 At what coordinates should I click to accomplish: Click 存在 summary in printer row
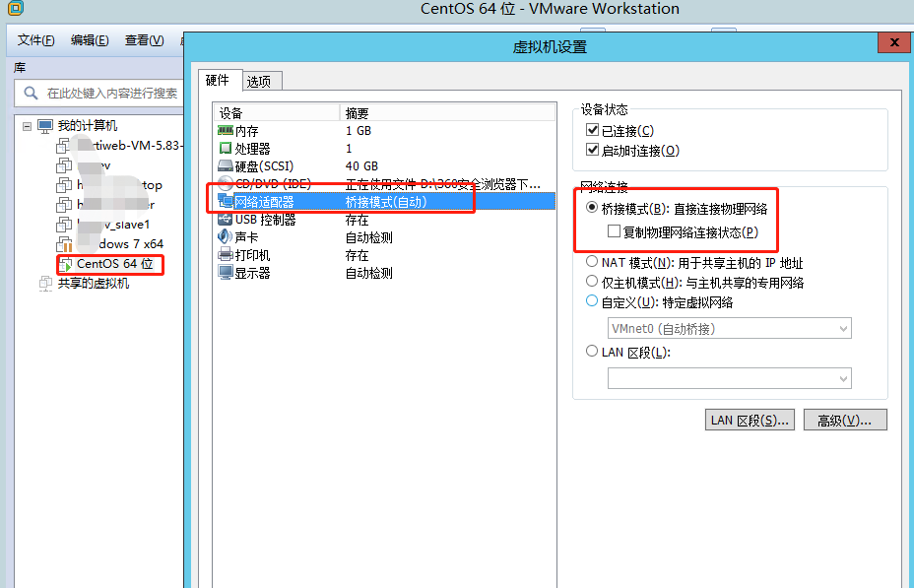[x=357, y=255]
